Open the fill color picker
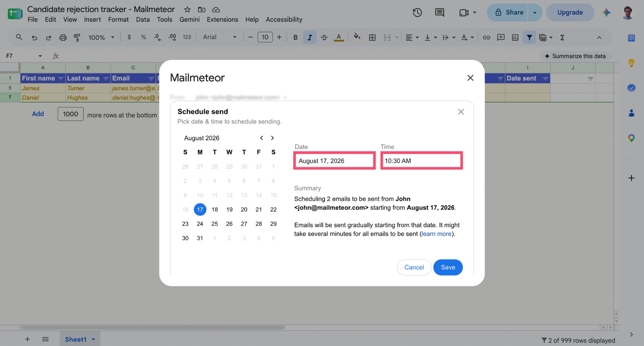Image resolution: width=644 pixels, height=346 pixels. click(357, 37)
